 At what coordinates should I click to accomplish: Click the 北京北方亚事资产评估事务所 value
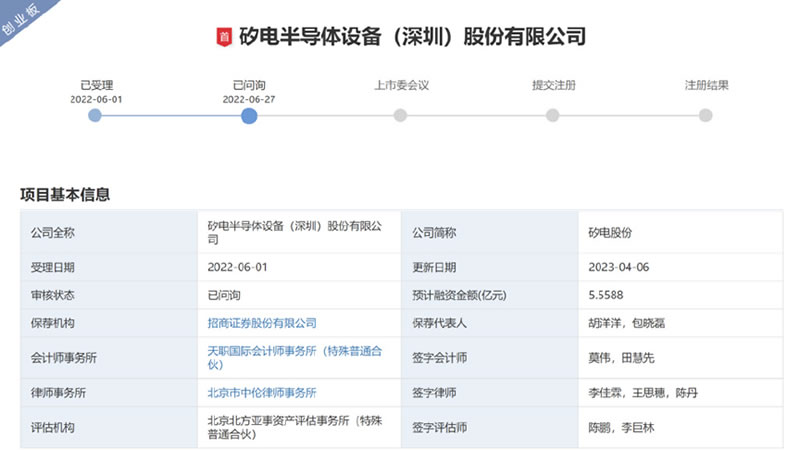(294, 428)
